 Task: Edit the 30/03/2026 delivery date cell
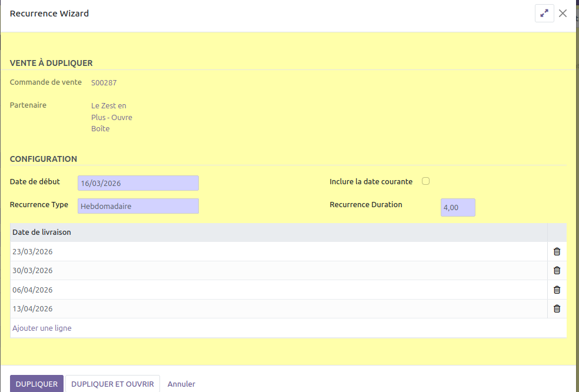pos(33,270)
